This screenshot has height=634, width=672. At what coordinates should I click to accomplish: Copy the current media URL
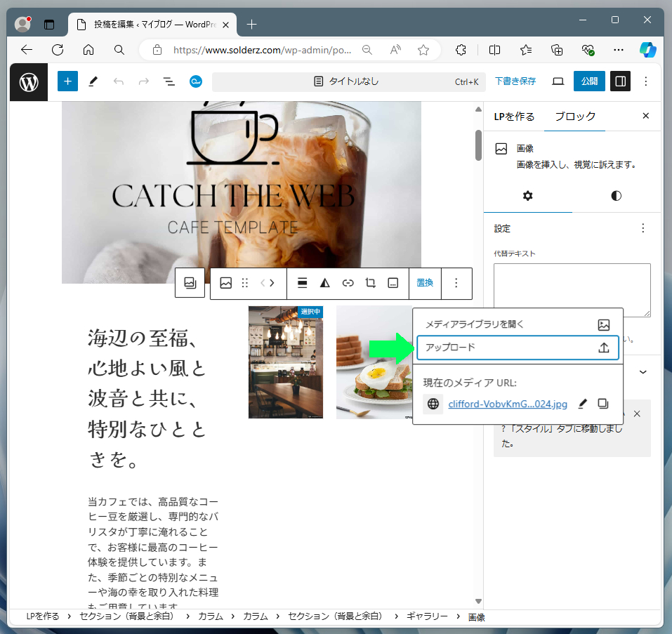(x=603, y=404)
